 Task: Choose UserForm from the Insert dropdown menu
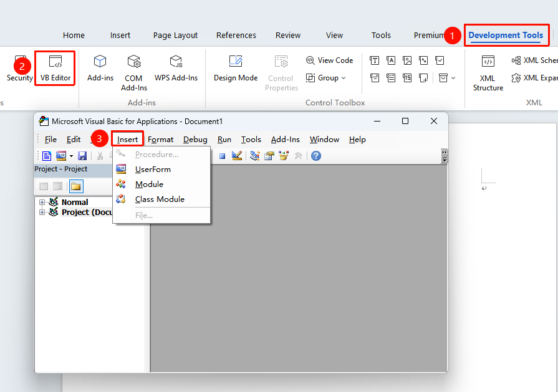[161, 170]
